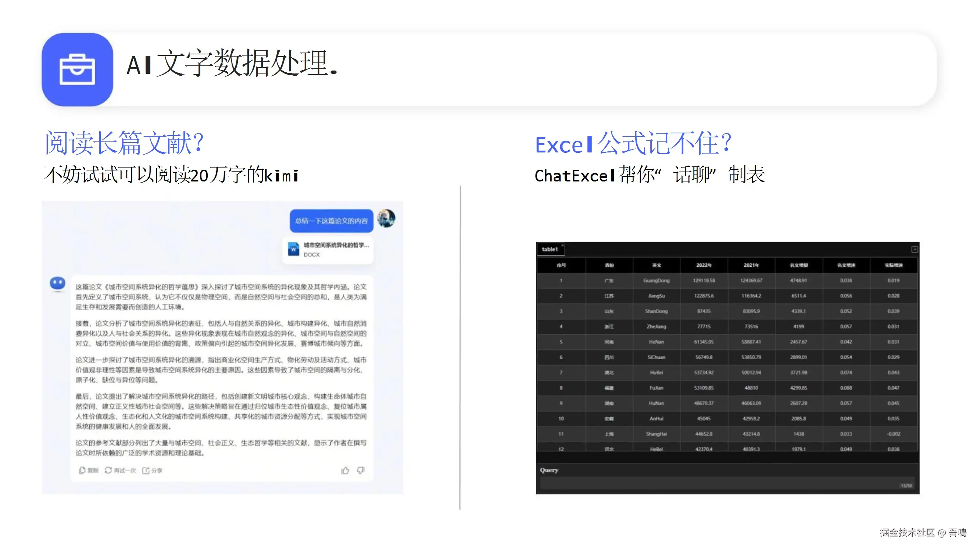Close the table1 tab
This screenshot has height=551, width=980.
pos(562,245)
